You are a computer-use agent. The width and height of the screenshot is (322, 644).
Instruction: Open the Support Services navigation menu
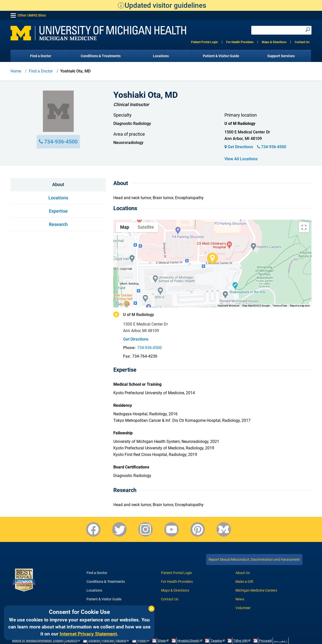281,56
